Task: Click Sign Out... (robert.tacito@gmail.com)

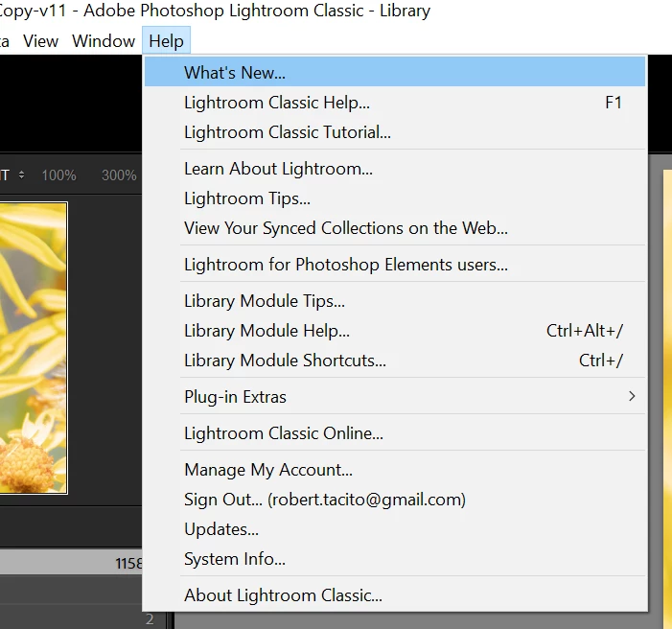Action: click(x=395, y=500)
